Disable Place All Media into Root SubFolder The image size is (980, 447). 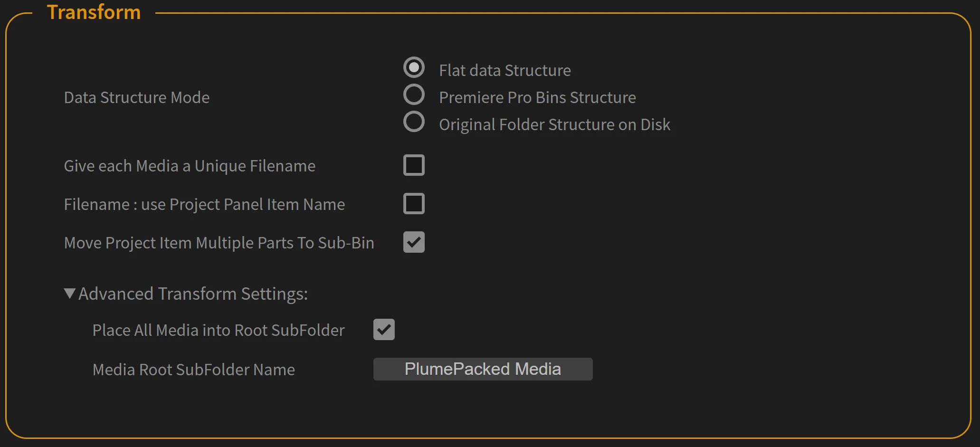[384, 330]
